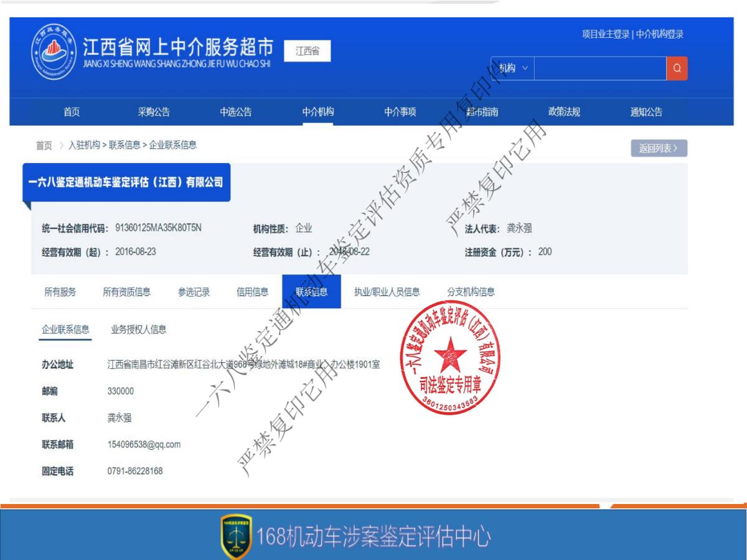Select the 信用信息 tab
Screen dimensions: 747x560
click(252, 291)
